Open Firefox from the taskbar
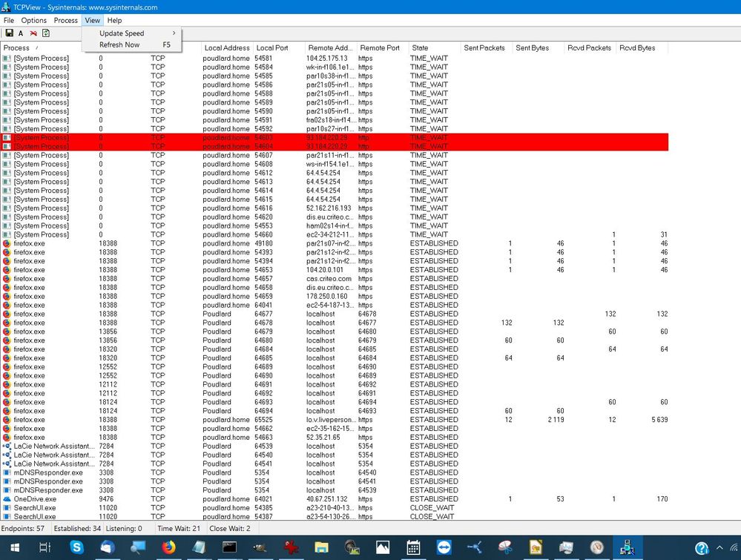Viewport: 741px width, 560px height. pos(168,547)
